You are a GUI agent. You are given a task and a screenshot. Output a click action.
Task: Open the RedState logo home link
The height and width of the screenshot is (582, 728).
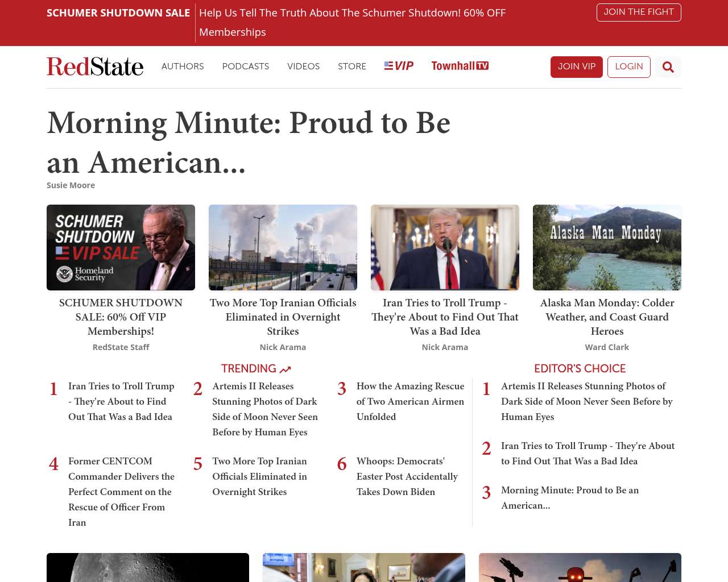tap(95, 66)
